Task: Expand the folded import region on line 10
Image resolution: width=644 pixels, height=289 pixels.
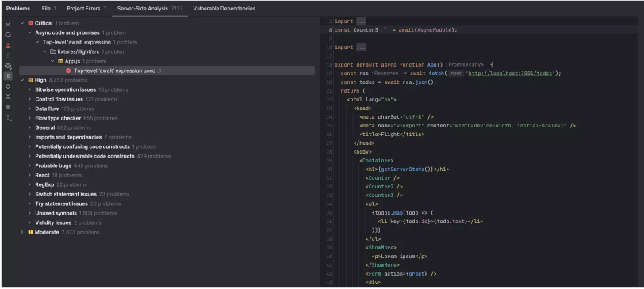Action: pyautogui.click(x=361, y=48)
